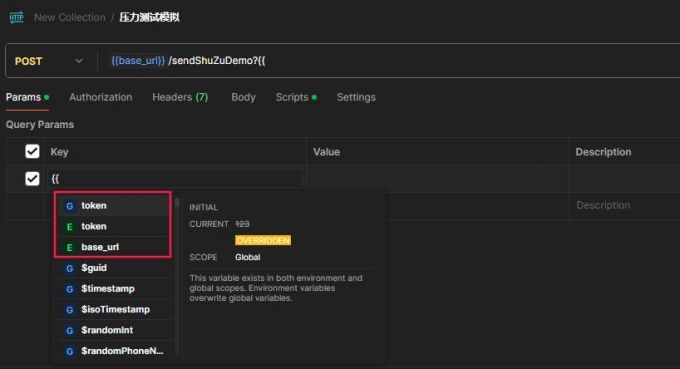Open the Authorization tab
The image size is (680, 369).
tap(101, 97)
